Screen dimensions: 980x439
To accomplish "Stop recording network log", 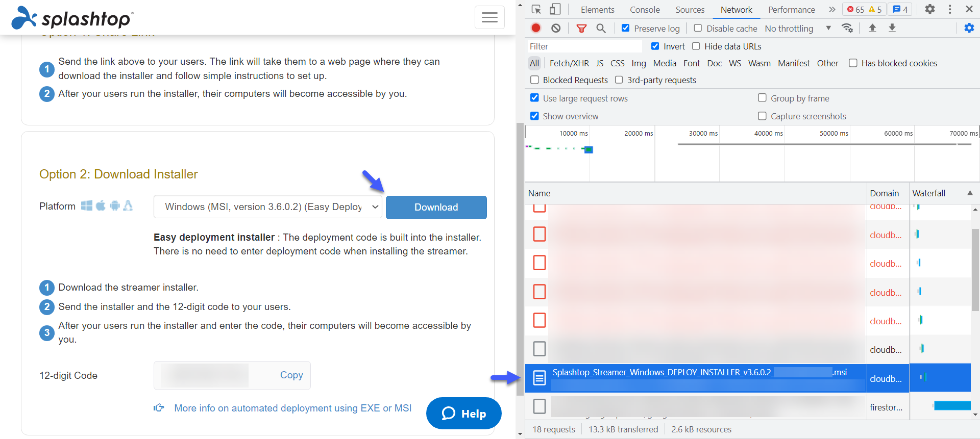I will pos(536,28).
